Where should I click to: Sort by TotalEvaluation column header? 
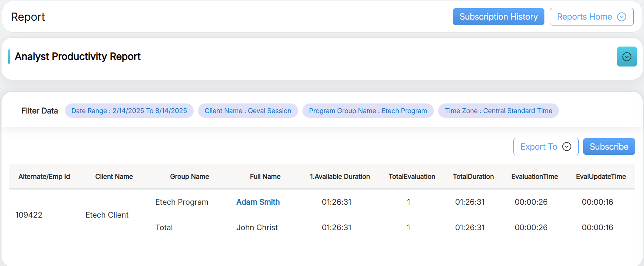[x=412, y=177]
